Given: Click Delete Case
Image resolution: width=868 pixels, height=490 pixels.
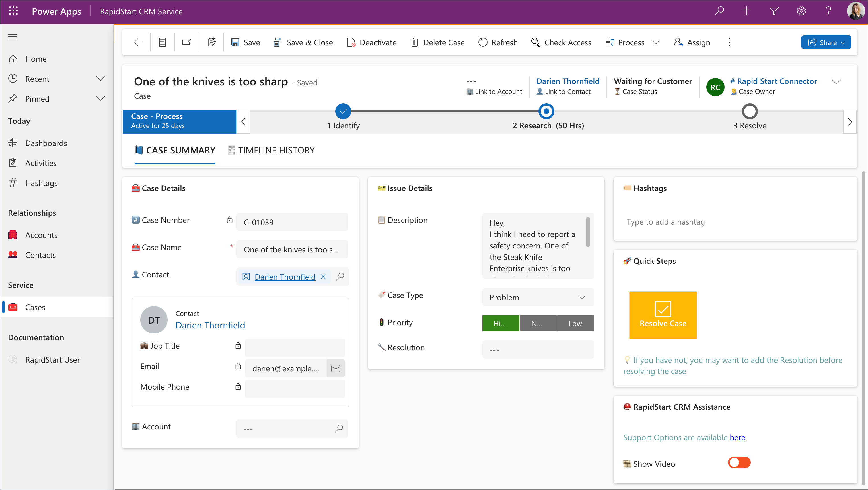Looking at the screenshot, I should click(437, 42).
